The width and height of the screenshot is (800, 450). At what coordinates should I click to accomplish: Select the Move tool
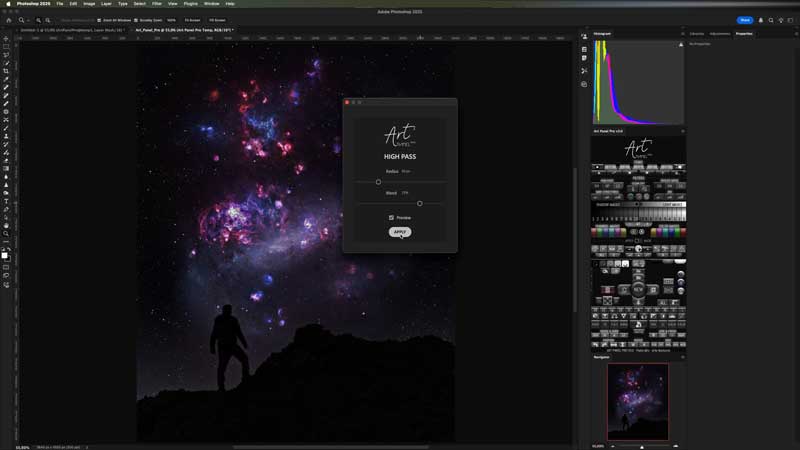(x=6, y=38)
